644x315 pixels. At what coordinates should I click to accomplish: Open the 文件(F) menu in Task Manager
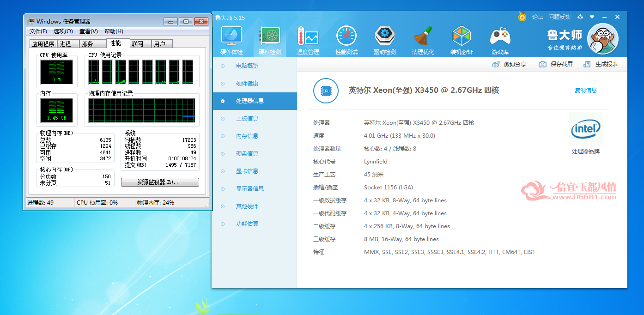tap(38, 31)
